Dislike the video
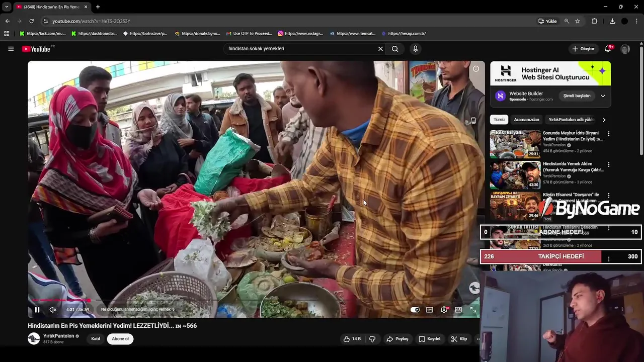This screenshot has width=644, height=362. pos(372,339)
